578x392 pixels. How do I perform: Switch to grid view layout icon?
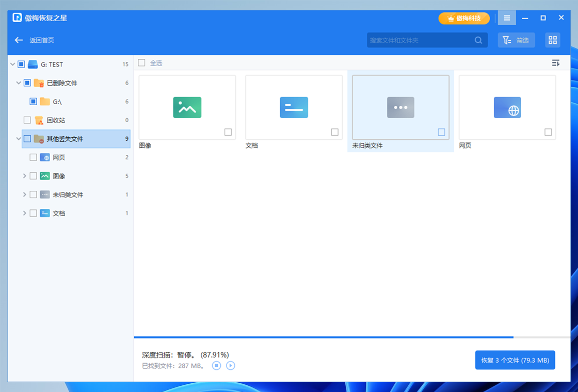pyautogui.click(x=553, y=40)
